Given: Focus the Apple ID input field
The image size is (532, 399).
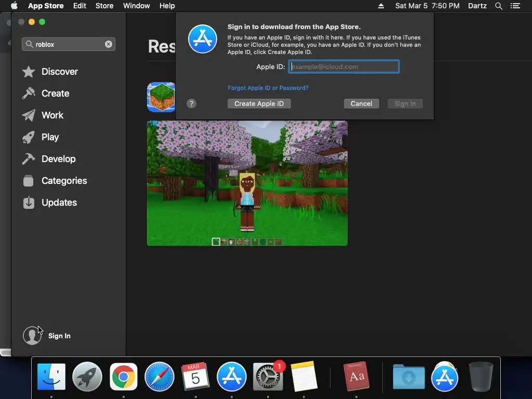Looking at the screenshot, I should pos(344,66).
